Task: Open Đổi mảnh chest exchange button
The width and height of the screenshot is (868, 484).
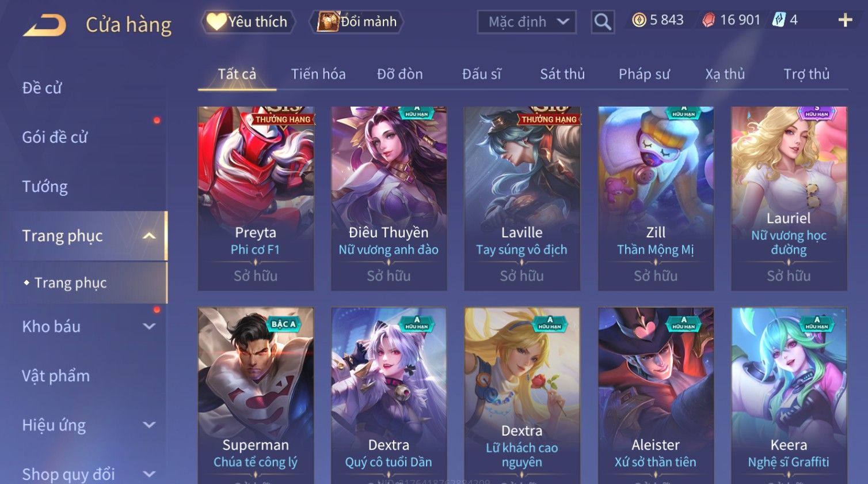Action: click(x=357, y=22)
